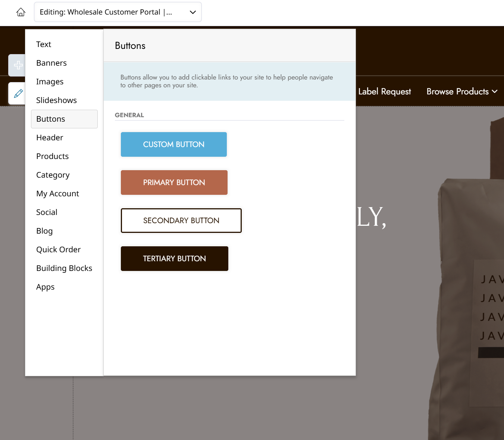Click the Label Request nav link
The width and height of the screenshot is (504, 440).
[x=384, y=91]
